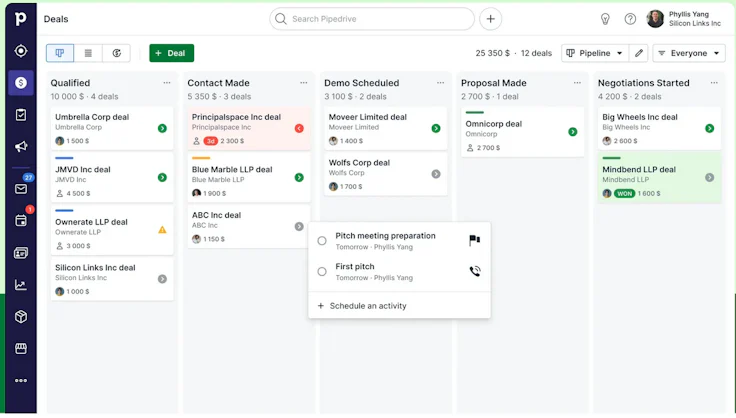Open the Omnicorp deal title
Screen dimensions: 736x418
[x=493, y=124]
